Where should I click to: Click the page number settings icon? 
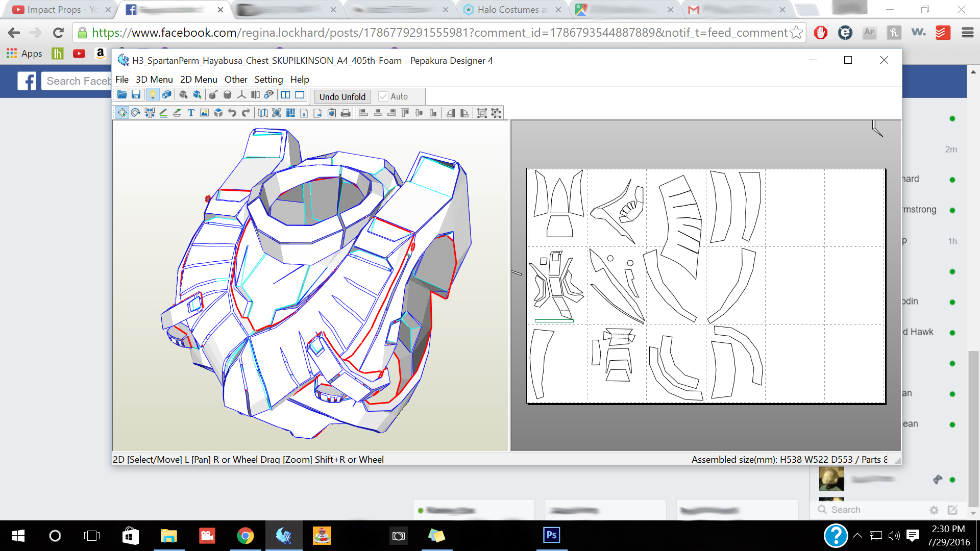click(304, 113)
